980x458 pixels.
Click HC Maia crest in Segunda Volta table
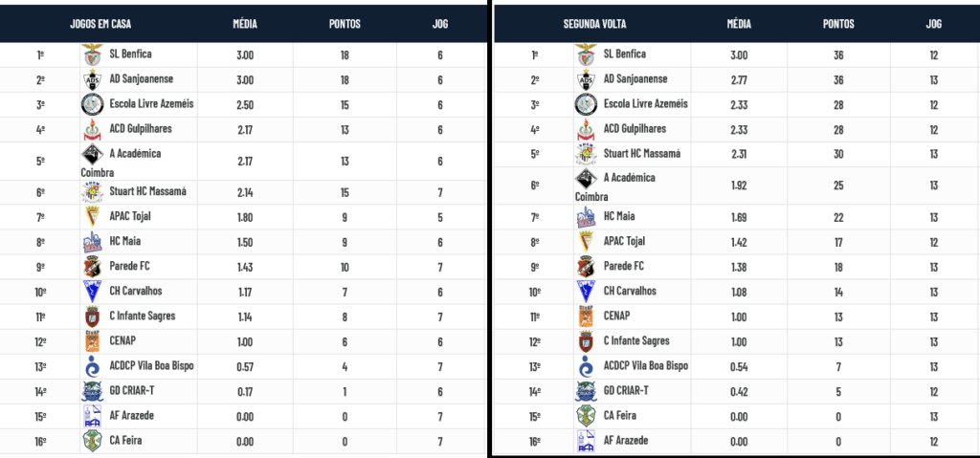point(587,216)
